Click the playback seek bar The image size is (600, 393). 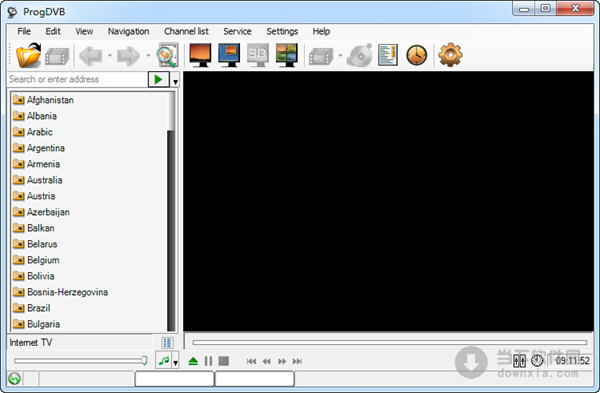tap(390, 342)
